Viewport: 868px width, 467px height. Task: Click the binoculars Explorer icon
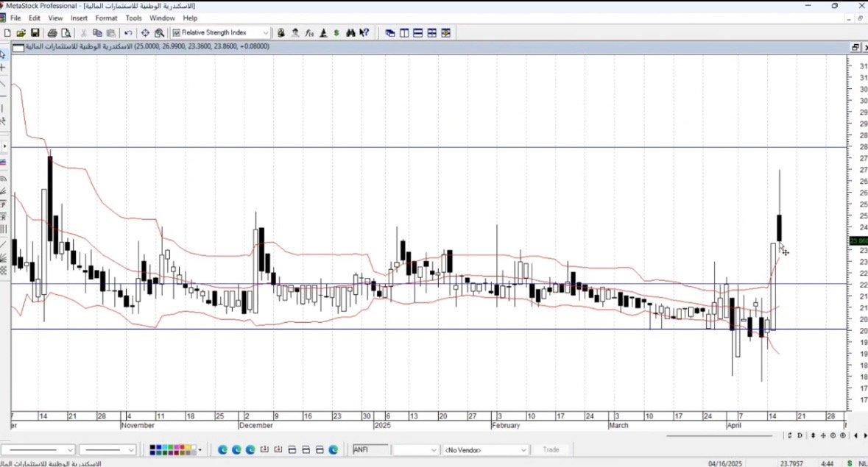pyautogui.click(x=350, y=33)
